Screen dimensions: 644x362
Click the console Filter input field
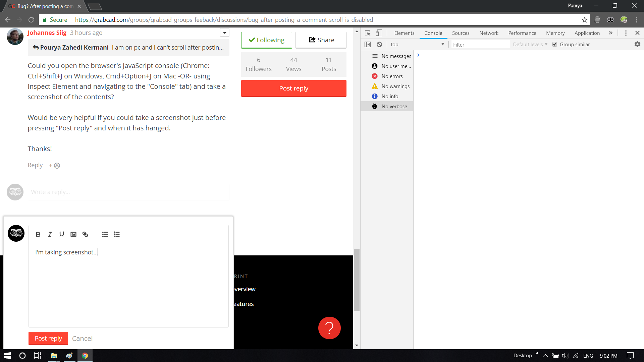tap(480, 45)
